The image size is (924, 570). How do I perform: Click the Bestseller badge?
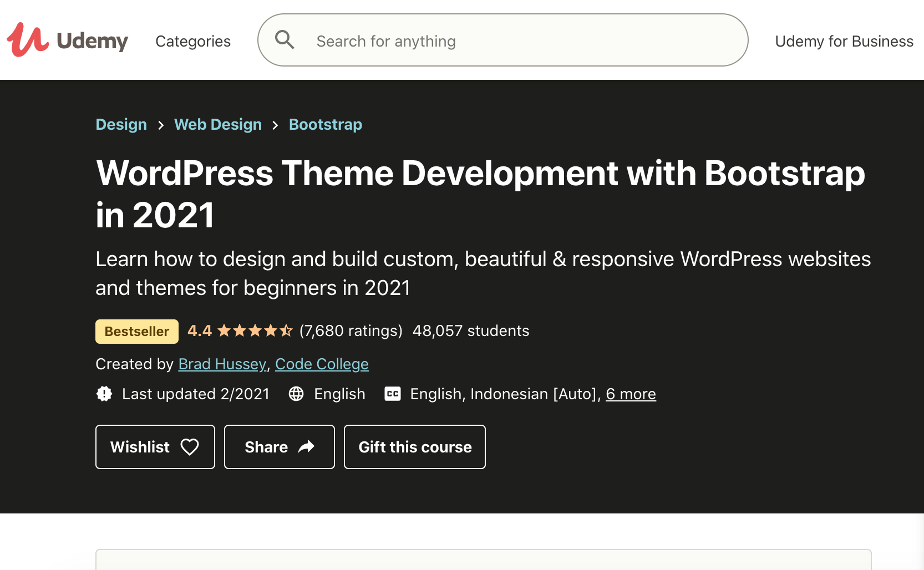point(136,332)
